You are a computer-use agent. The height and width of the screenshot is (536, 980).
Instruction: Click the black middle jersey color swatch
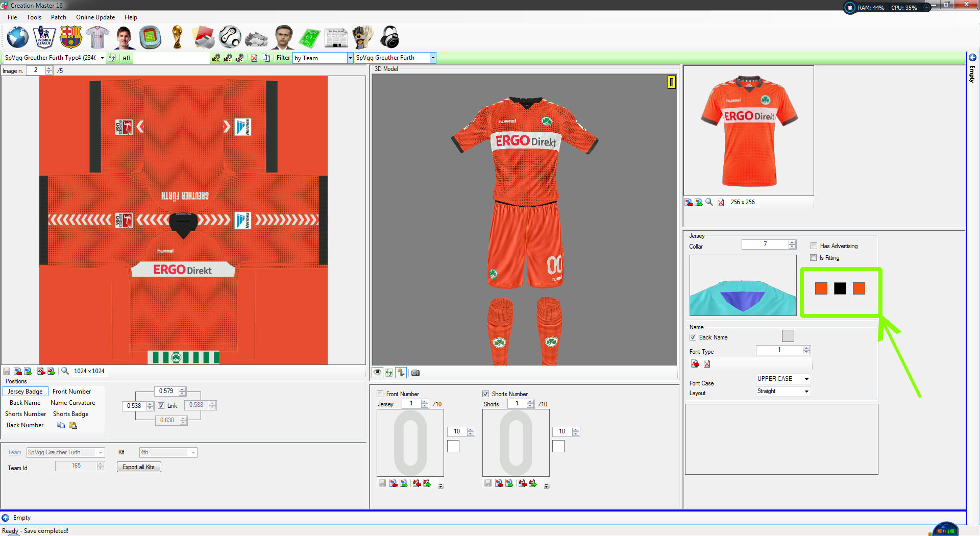(x=840, y=288)
